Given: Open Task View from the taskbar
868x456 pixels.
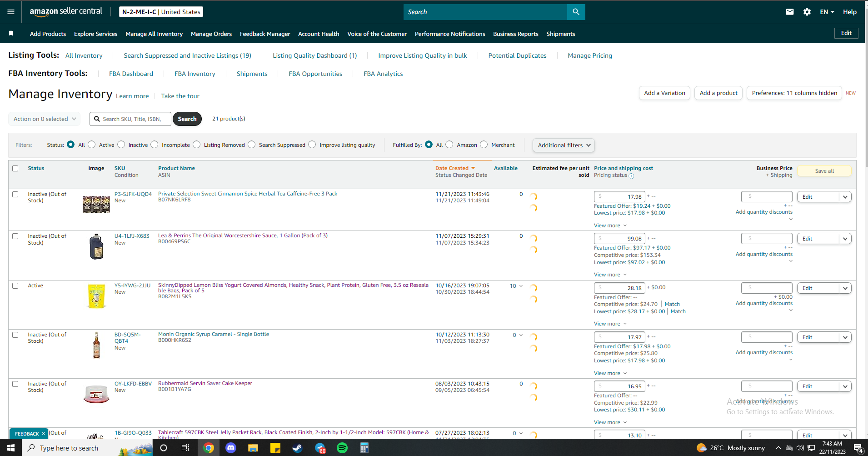Looking at the screenshot, I should tap(185, 448).
